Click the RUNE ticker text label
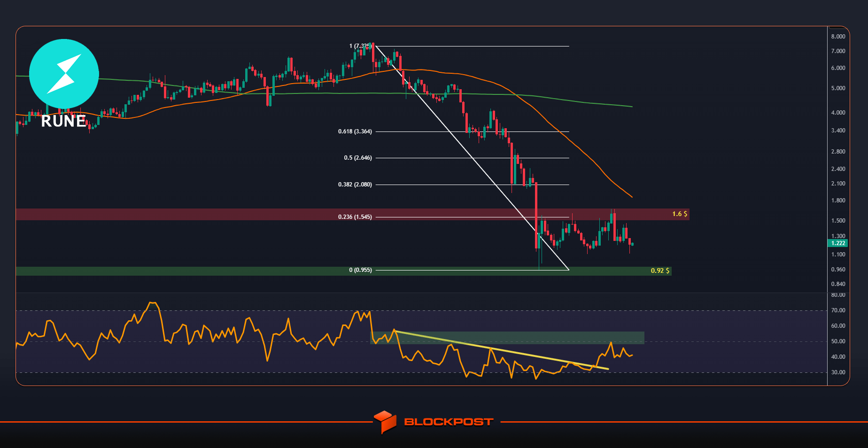The height and width of the screenshot is (448, 868). pos(63,122)
